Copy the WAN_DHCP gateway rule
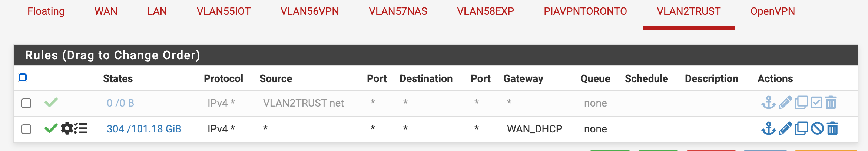Screen dimensions: 868x151 (x=801, y=128)
